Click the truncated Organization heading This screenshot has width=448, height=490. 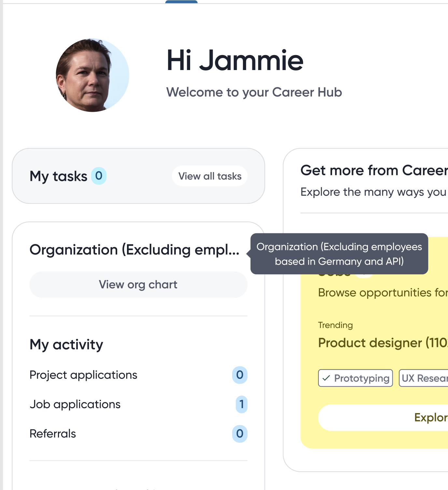pyautogui.click(x=134, y=250)
